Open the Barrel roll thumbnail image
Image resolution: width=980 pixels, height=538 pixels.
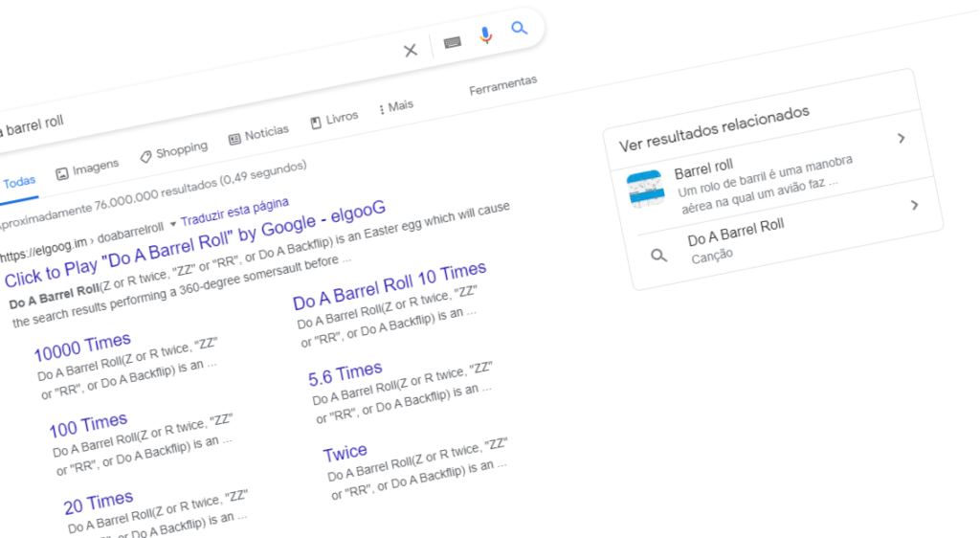point(646,189)
